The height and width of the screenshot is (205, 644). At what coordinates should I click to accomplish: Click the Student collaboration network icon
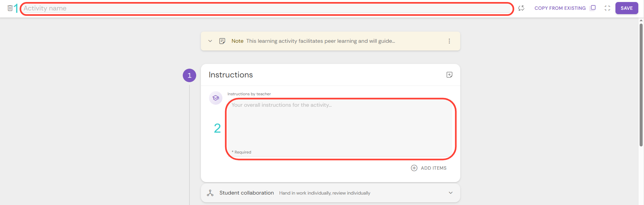point(210,193)
